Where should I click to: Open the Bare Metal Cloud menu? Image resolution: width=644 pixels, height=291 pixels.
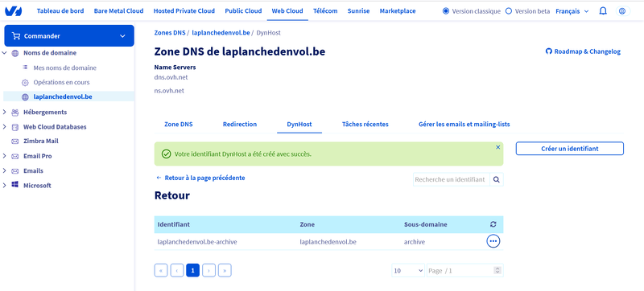click(118, 11)
